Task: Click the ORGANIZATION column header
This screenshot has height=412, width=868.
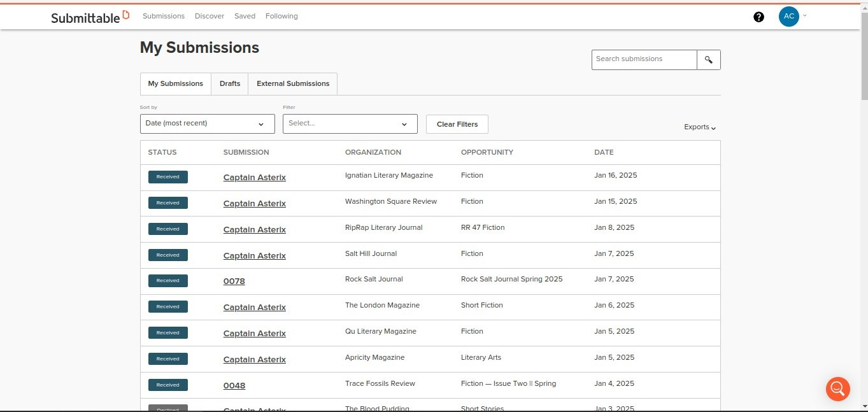Action: coord(373,153)
